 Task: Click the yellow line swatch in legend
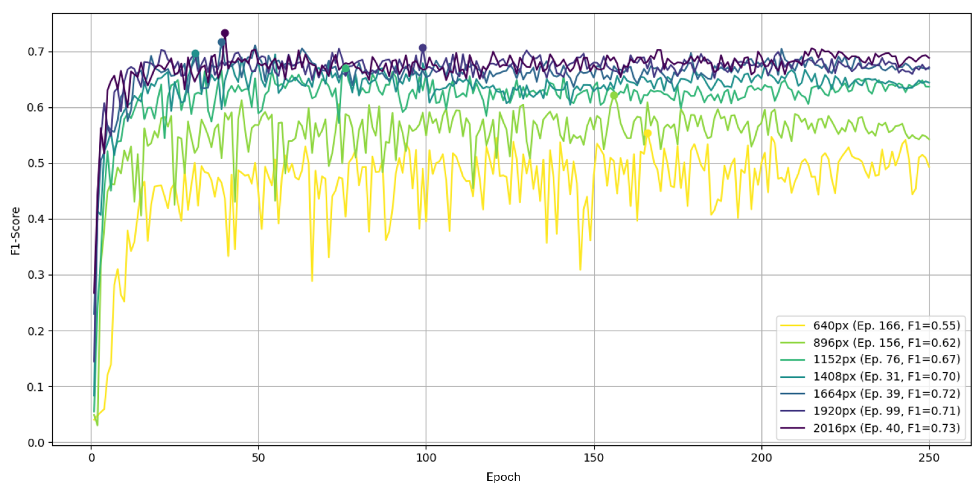[792, 326]
